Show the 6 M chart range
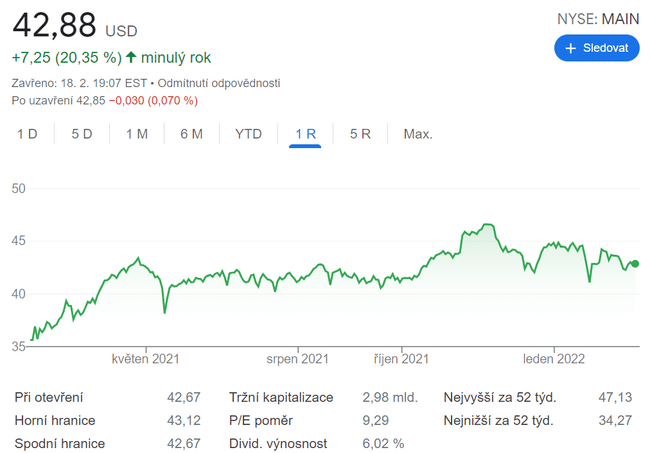650x453 pixels. (191, 134)
